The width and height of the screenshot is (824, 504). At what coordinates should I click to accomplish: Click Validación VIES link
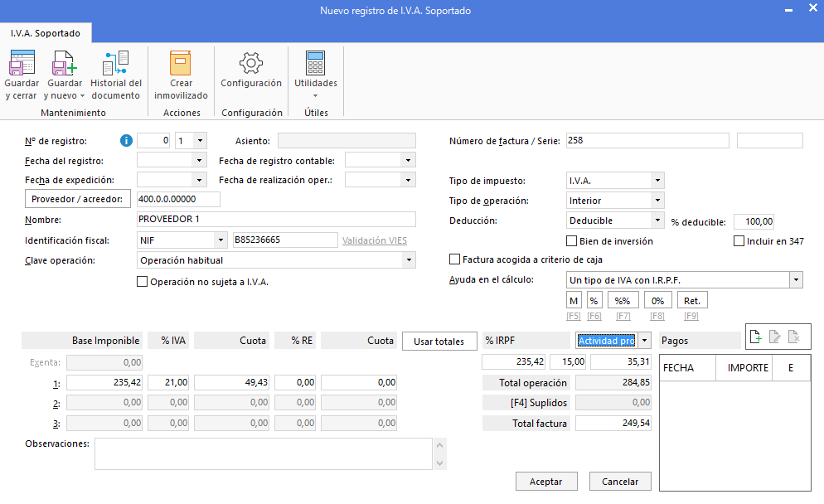(x=375, y=240)
